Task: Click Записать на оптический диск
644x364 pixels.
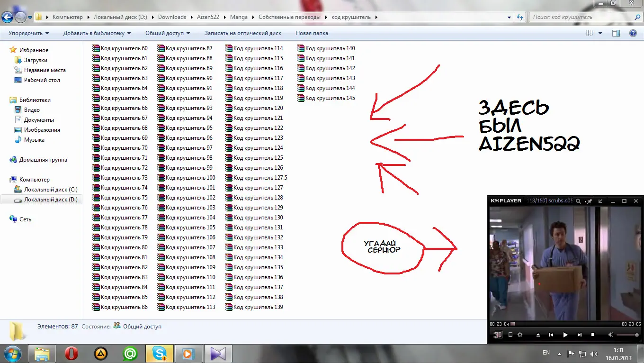Action: point(242,33)
